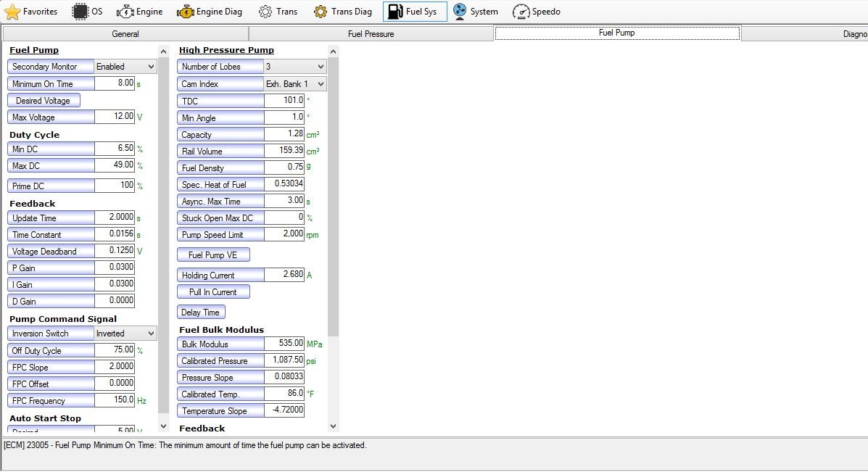Click the Bulk Modulus value field
This screenshot has width=868, height=472.
pyautogui.click(x=284, y=344)
